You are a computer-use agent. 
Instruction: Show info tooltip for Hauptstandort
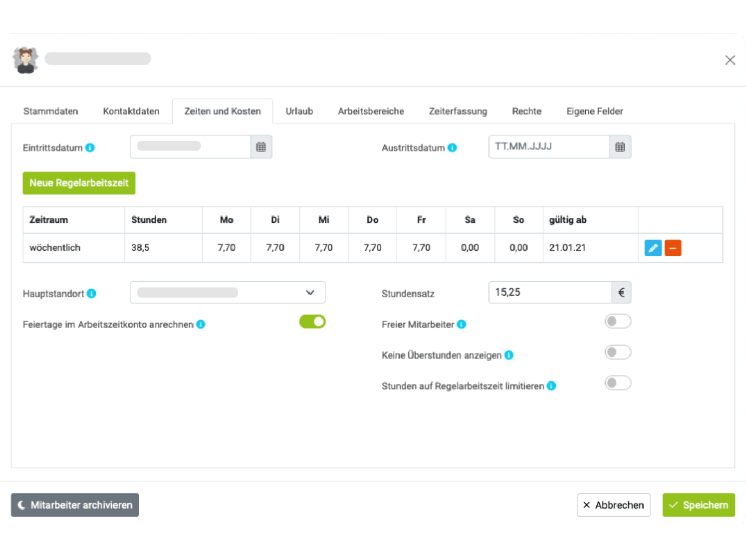(x=92, y=294)
